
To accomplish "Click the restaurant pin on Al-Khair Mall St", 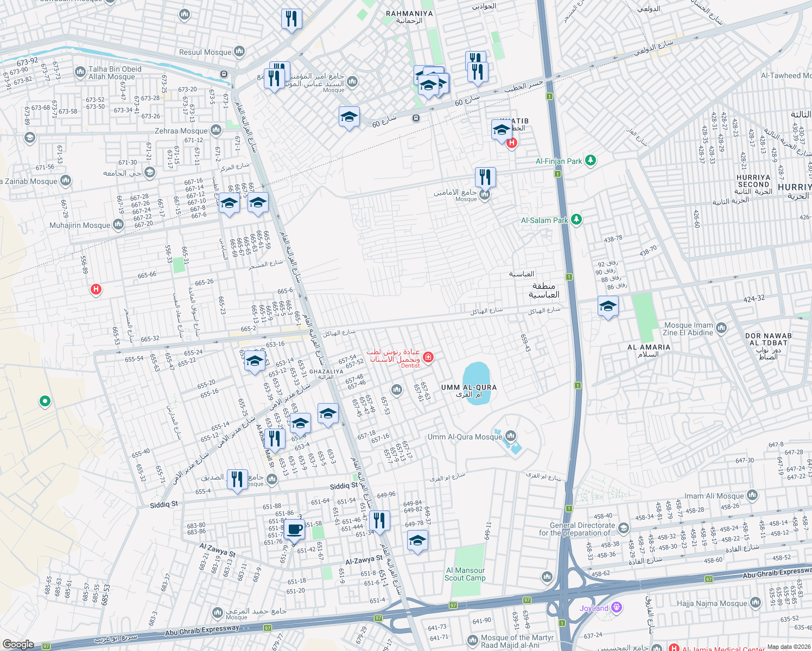I will [275, 440].
